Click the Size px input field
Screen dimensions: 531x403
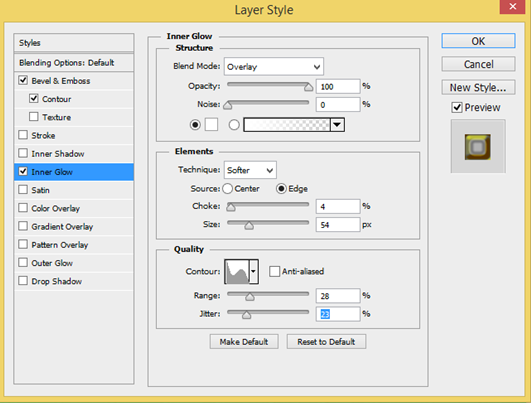coord(338,225)
